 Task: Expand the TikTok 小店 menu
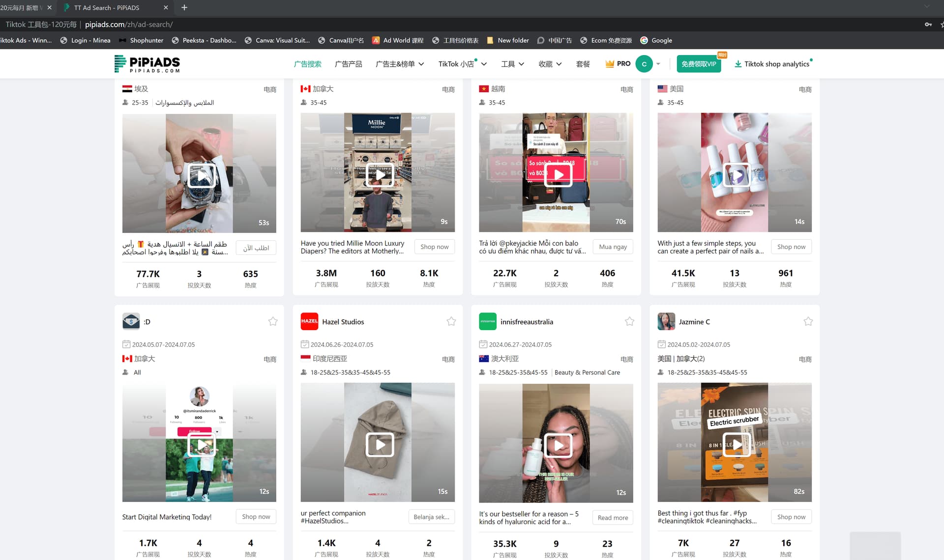click(x=462, y=64)
